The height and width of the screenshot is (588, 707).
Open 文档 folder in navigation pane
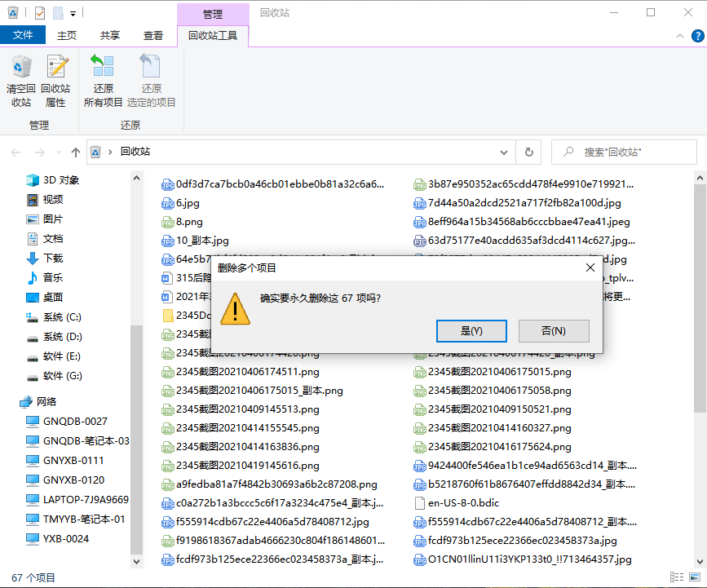45,238
